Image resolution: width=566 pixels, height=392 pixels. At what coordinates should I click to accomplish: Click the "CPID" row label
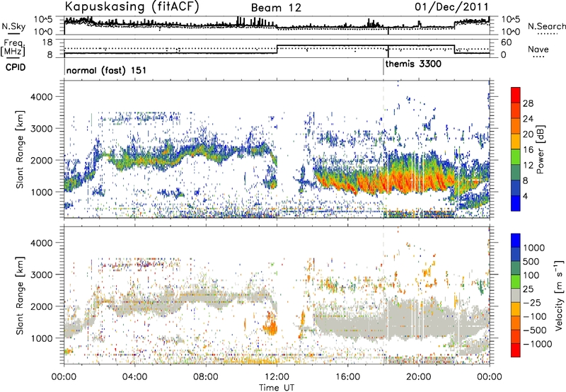[x=16, y=67]
